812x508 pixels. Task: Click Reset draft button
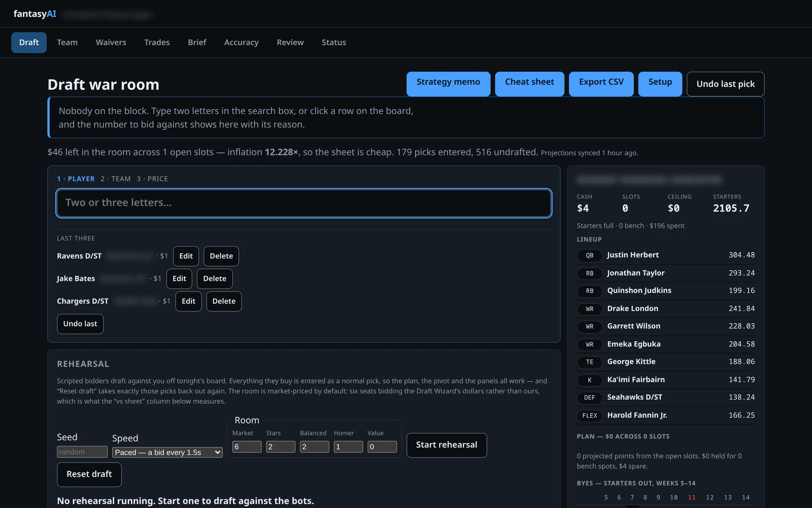click(89, 474)
